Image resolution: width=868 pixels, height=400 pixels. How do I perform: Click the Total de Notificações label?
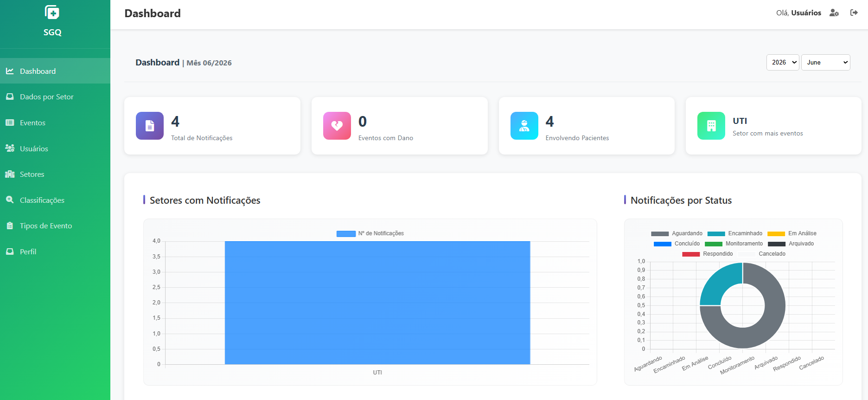pyautogui.click(x=202, y=138)
